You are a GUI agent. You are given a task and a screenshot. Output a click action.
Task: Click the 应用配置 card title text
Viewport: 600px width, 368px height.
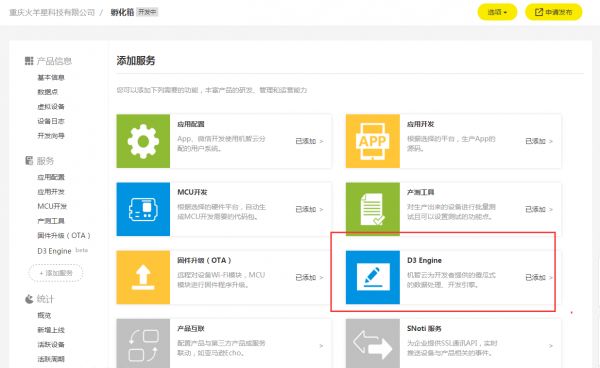tap(191, 124)
